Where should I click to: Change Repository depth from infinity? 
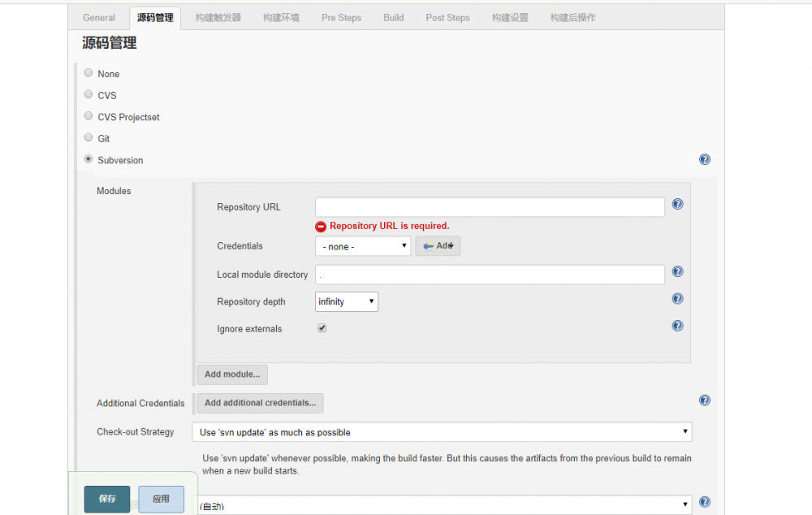click(346, 301)
